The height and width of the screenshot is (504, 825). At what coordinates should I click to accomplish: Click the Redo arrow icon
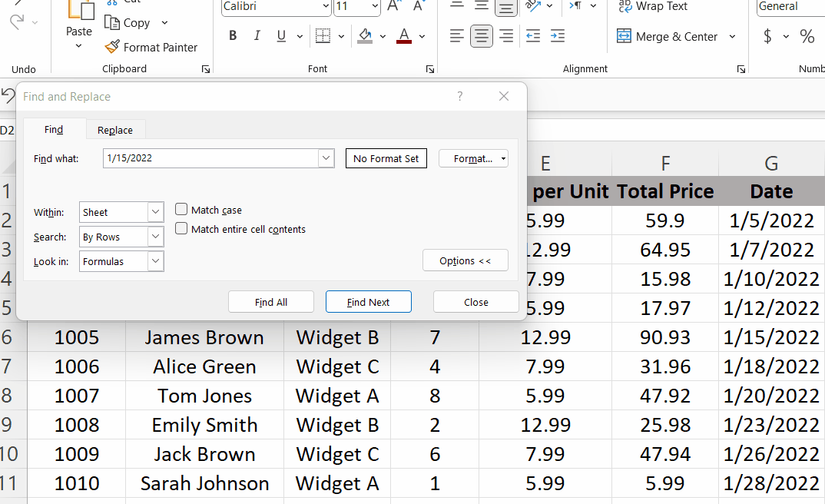coord(18,22)
